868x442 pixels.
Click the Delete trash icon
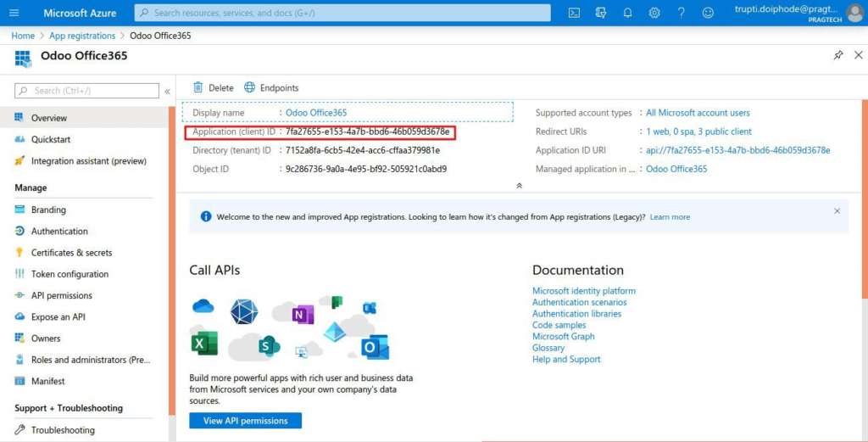(198, 87)
